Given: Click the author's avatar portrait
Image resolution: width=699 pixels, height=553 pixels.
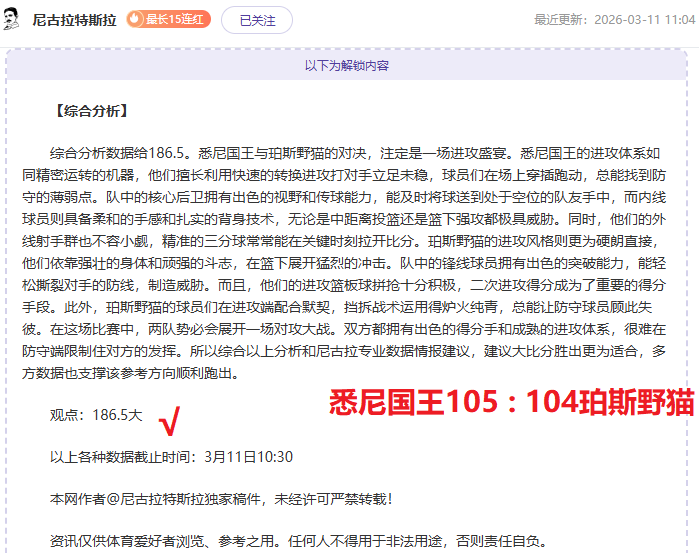Looking at the screenshot, I should point(14,20).
